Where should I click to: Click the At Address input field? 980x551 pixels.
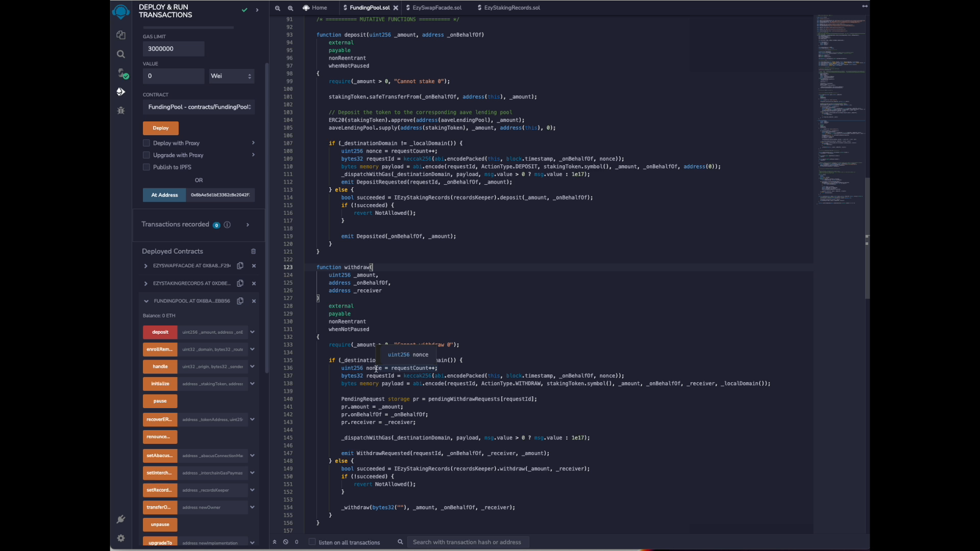point(220,195)
